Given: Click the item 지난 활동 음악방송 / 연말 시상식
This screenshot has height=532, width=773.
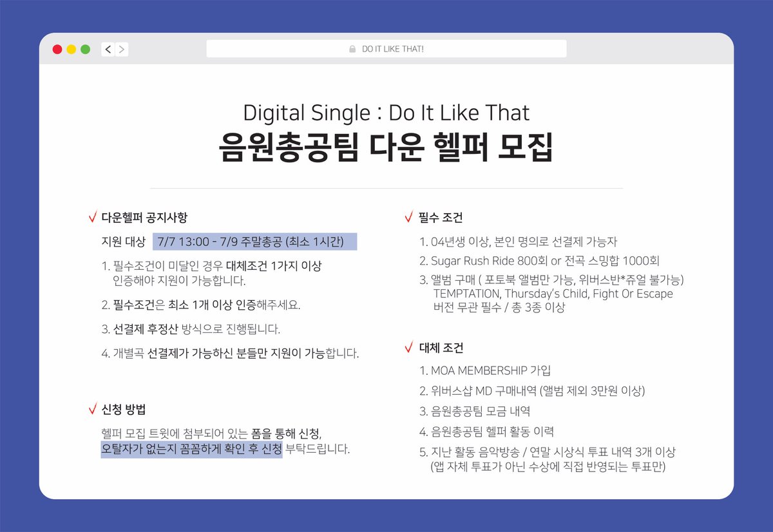Looking at the screenshot, I should [548, 452].
